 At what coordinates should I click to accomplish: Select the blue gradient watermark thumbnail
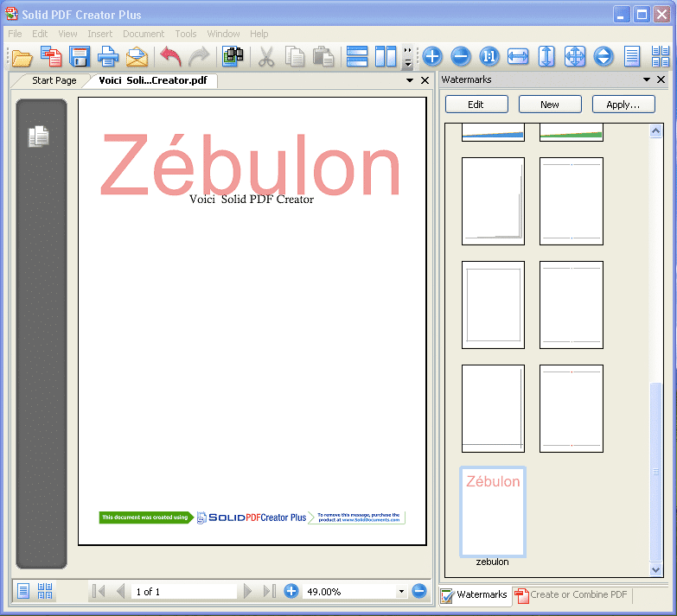click(493, 133)
